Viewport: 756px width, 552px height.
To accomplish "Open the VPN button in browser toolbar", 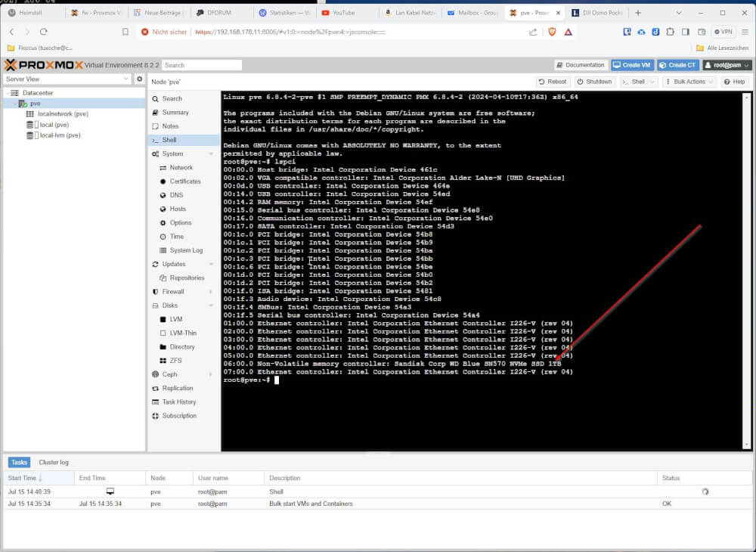I will pyautogui.click(x=723, y=32).
